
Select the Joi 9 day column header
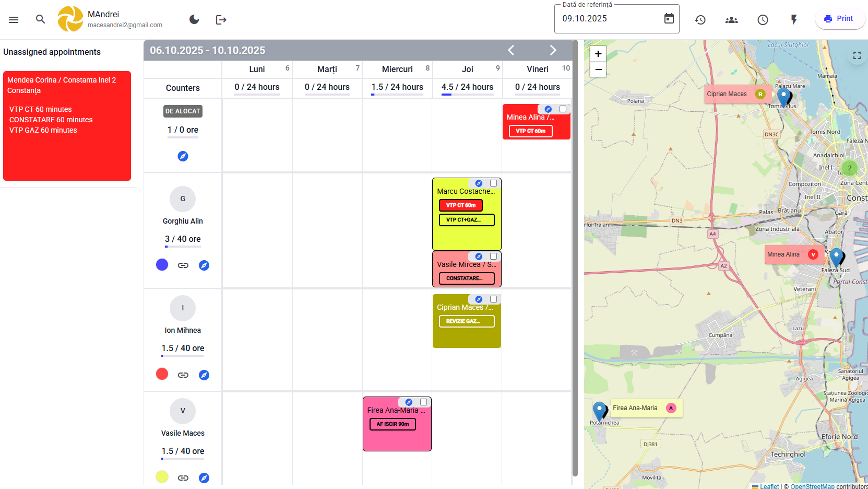467,69
